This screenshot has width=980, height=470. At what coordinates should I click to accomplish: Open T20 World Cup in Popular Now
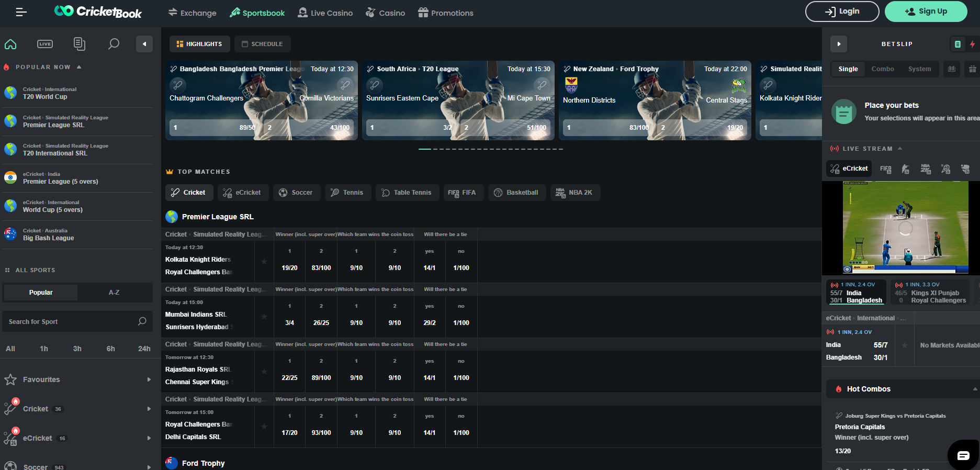(x=78, y=93)
